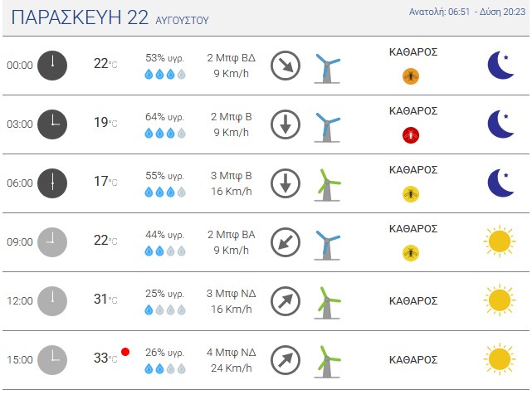This screenshot has height=395, width=532.
Task: Click the humidity droplets under 64% υγρ.
Action: (165, 133)
